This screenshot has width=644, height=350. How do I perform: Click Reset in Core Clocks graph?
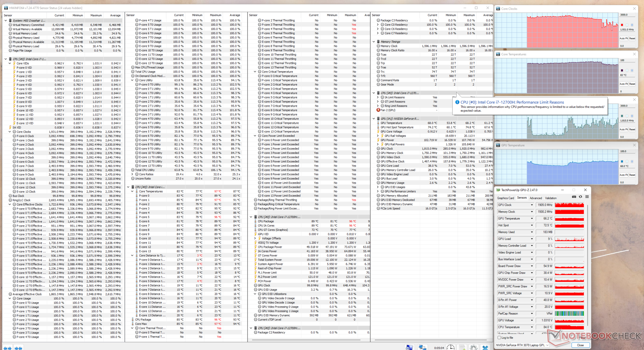(632, 38)
